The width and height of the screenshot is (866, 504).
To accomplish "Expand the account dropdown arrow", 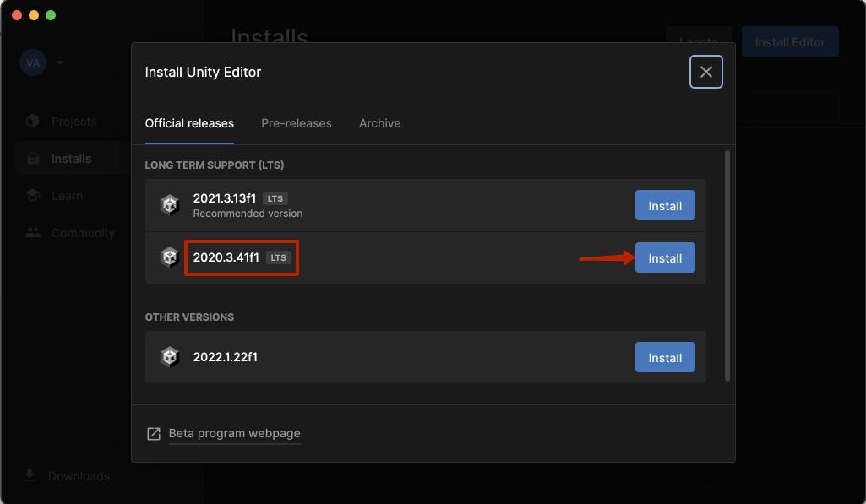I will 60,62.
